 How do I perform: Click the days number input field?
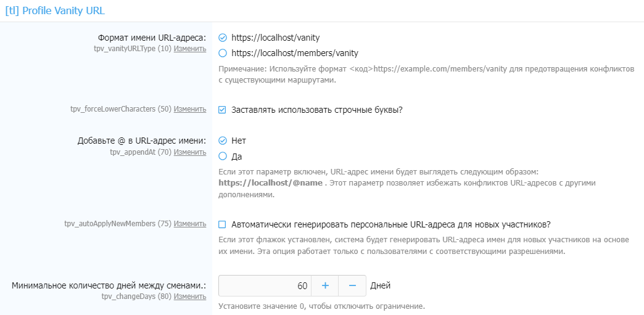[265, 286]
